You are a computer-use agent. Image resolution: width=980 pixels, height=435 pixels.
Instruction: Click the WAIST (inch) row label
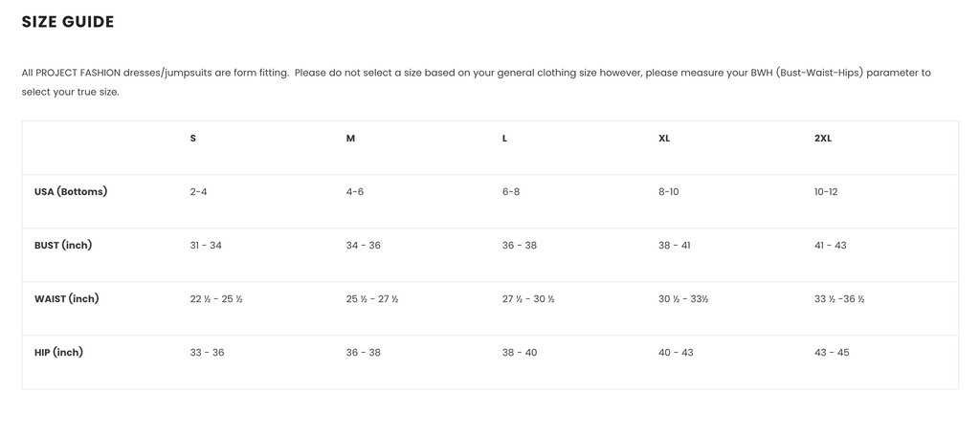point(67,298)
